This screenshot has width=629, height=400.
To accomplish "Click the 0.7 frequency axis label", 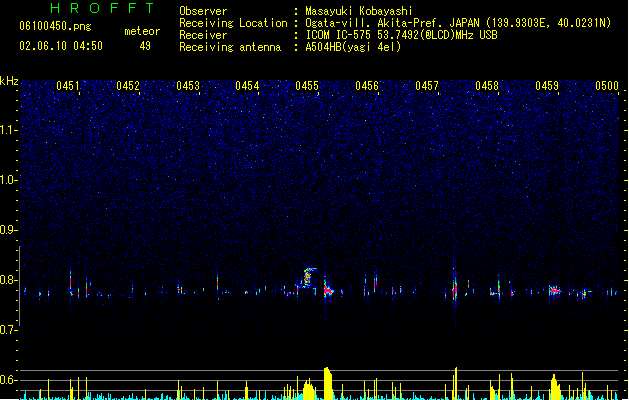I will coord(8,330).
